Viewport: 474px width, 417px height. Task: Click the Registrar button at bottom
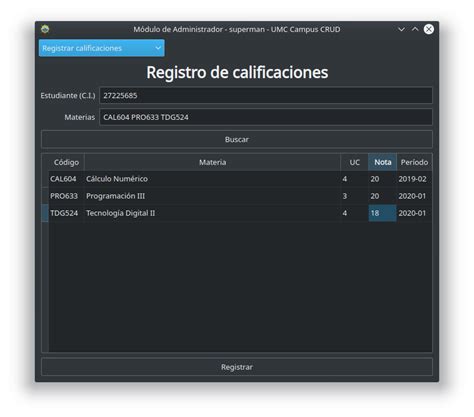[x=237, y=367]
